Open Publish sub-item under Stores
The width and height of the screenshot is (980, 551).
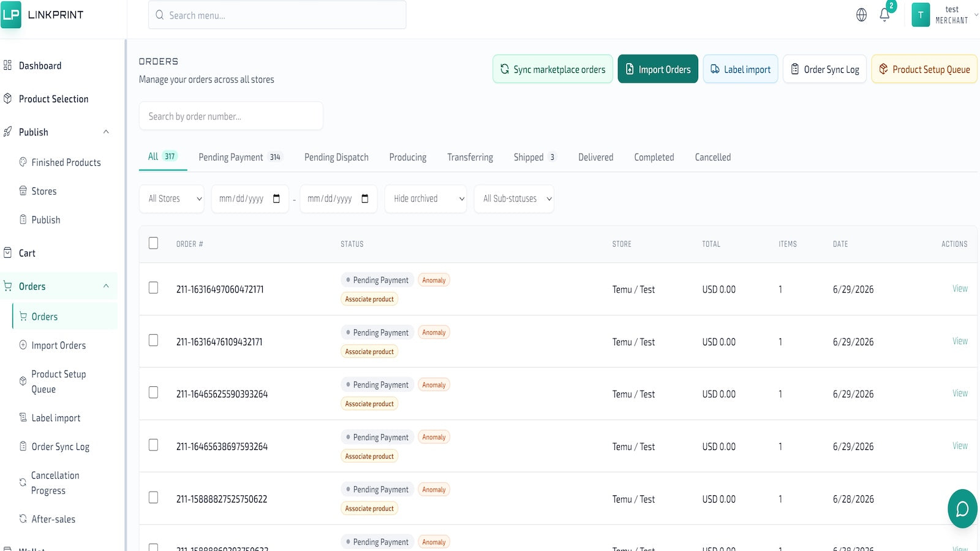[45, 220]
